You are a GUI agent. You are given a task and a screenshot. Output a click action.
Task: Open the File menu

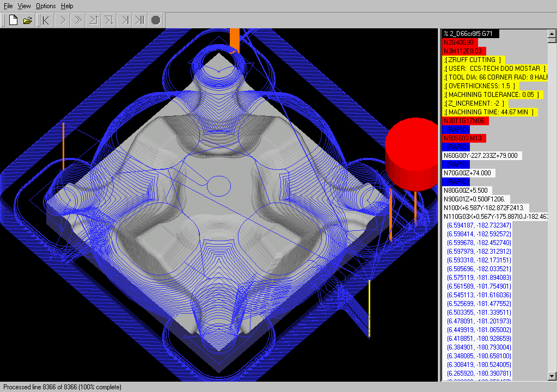pyautogui.click(x=8, y=6)
